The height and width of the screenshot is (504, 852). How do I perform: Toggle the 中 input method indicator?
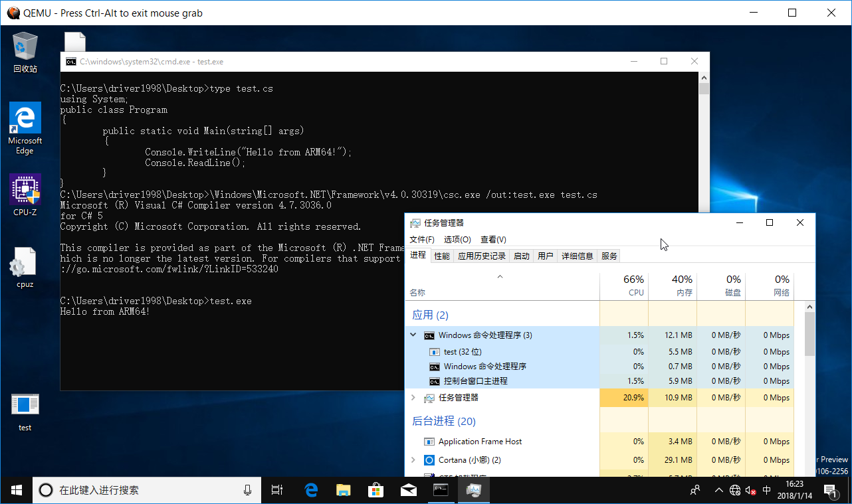tap(766, 490)
